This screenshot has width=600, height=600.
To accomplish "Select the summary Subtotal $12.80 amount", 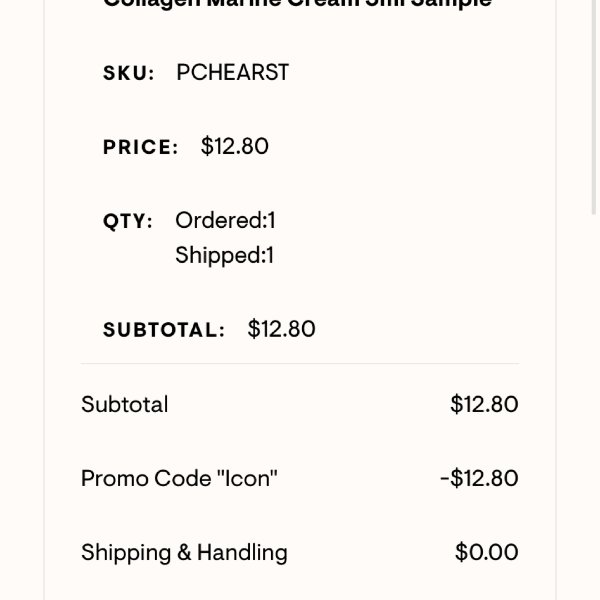I will (x=484, y=404).
